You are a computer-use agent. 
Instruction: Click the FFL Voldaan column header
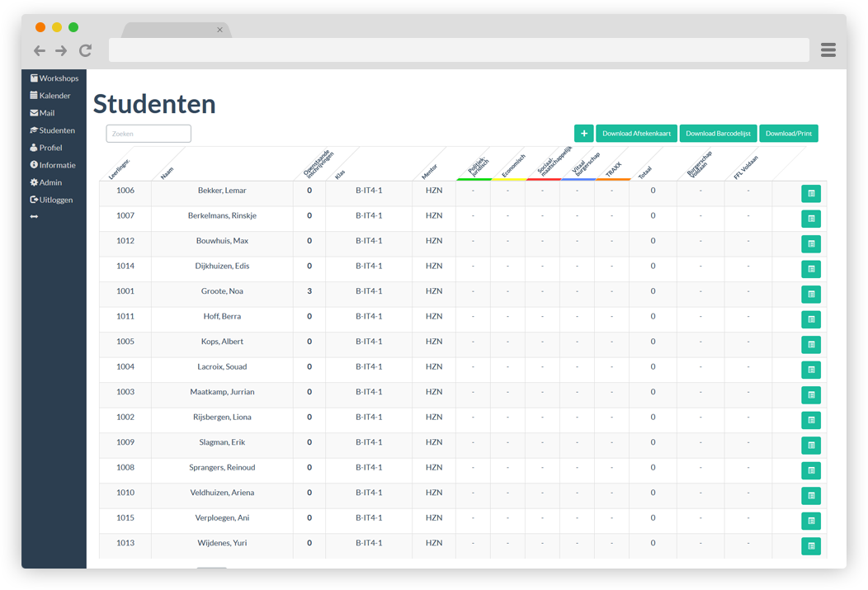click(x=746, y=168)
